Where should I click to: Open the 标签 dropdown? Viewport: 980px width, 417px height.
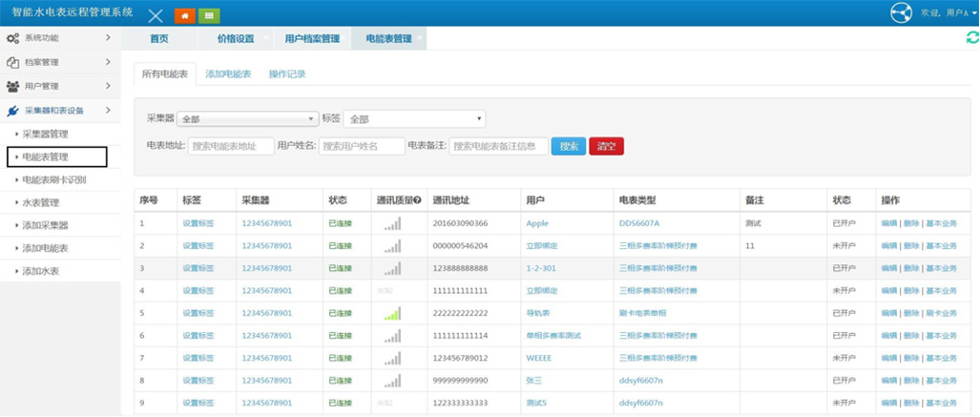click(414, 118)
